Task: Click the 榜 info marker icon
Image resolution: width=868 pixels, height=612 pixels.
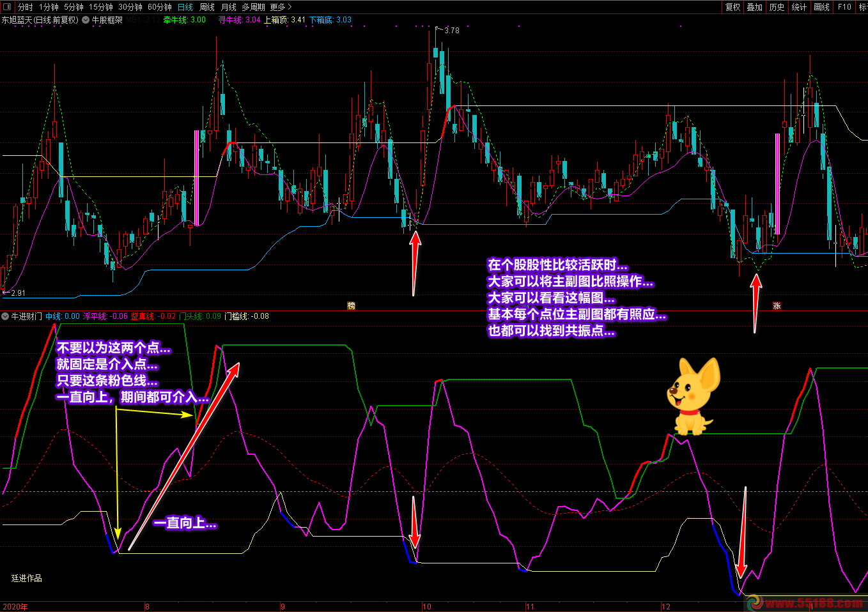Action: point(351,306)
